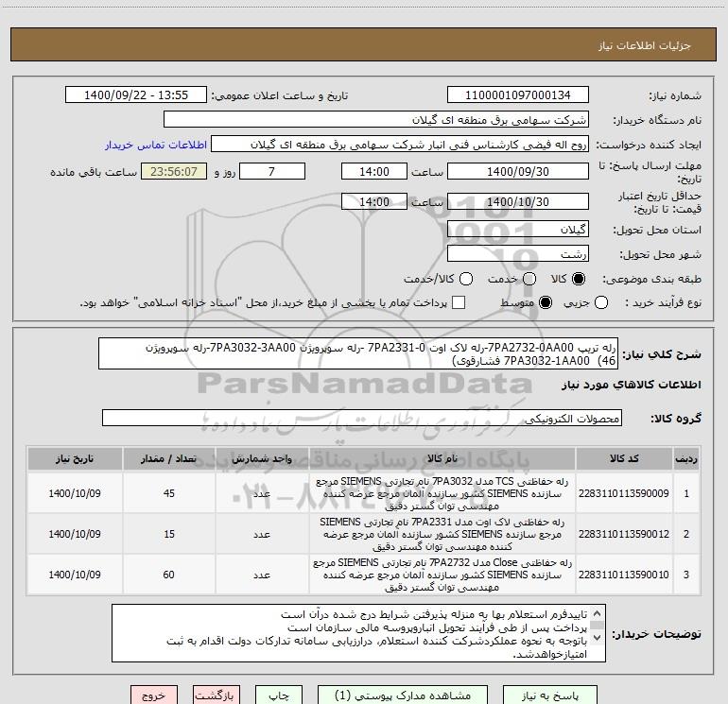Select the کالا/خدمت radio button
Image resolution: width=728 pixels, height=704 pixels.
(466, 279)
